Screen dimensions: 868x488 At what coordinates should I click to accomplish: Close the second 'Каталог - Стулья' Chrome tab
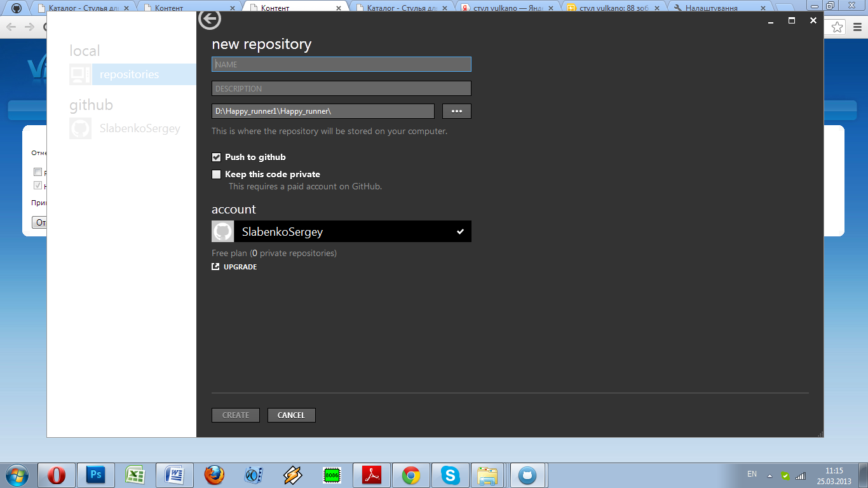(x=445, y=8)
